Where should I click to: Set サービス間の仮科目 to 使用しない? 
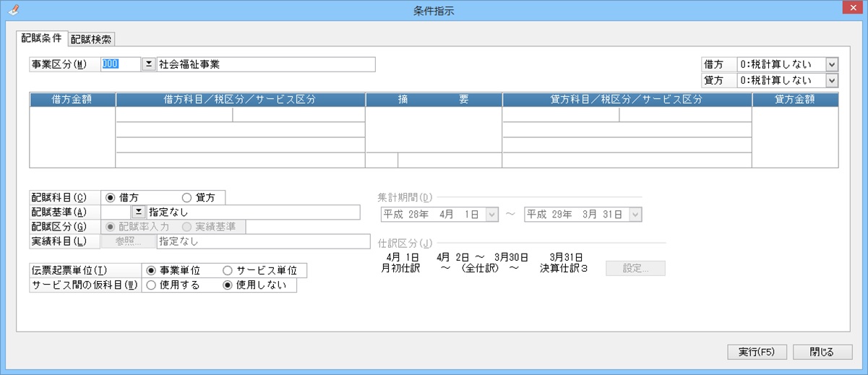coord(228,285)
